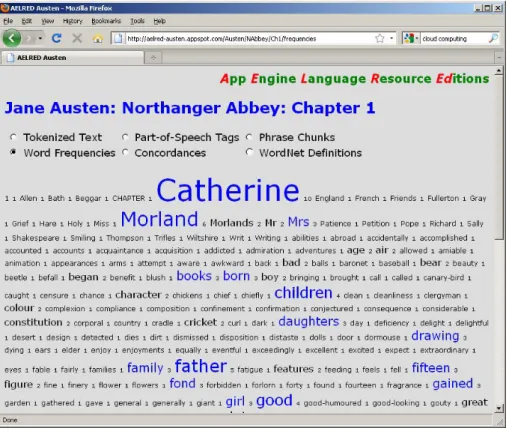Image resolution: width=509 pixels, height=434 pixels.
Task: Open the Edit menu
Action: click(27, 21)
